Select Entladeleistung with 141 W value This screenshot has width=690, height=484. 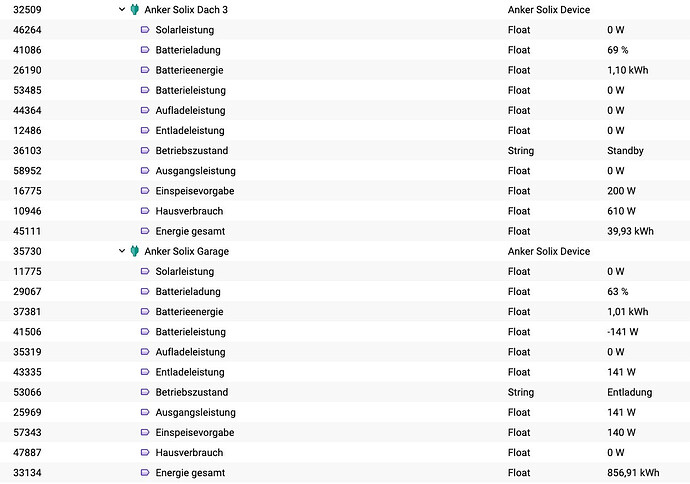(345, 372)
